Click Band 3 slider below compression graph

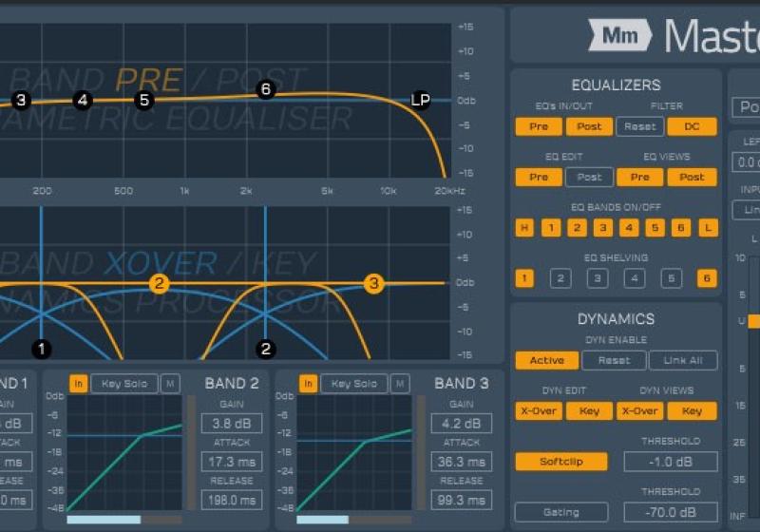click(354, 520)
